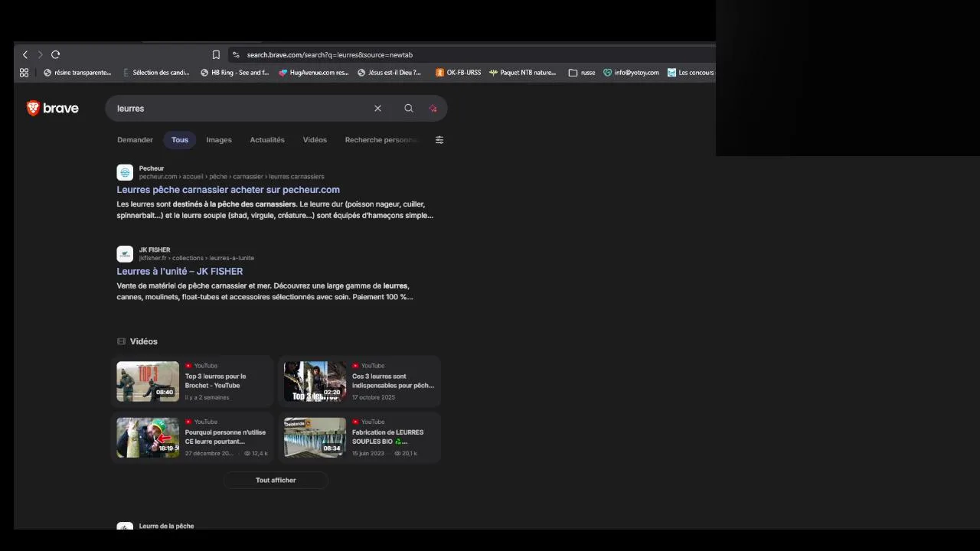Viewport: 980px width, 551px height.
Task: Go back with the browser back arrow
Action: point(25,54)
